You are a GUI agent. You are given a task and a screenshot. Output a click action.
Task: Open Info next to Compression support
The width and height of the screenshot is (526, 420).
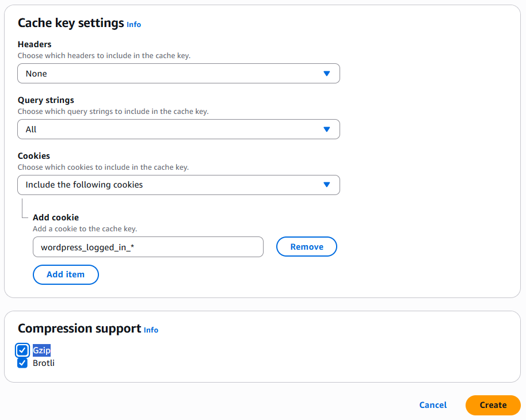click(151, 330)
